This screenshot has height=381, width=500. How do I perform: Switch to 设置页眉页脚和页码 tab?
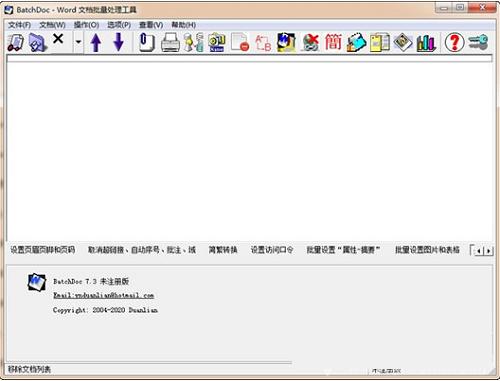tap(43, 250)
